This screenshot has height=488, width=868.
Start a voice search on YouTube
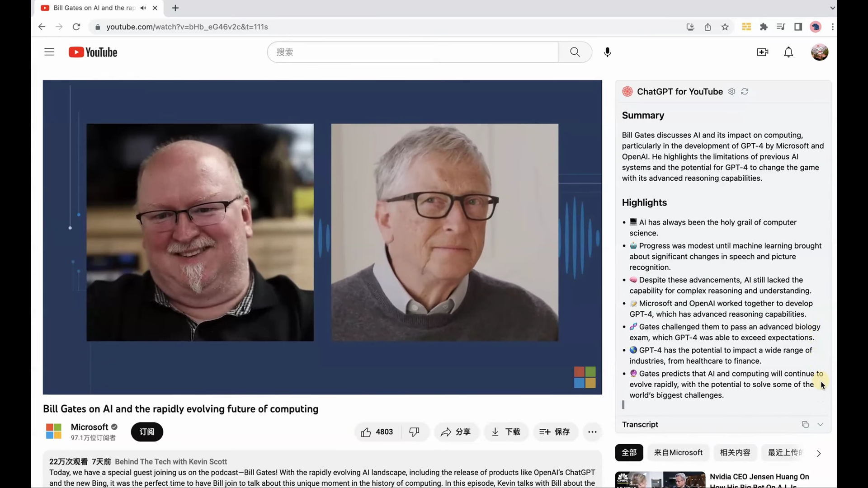607,52
